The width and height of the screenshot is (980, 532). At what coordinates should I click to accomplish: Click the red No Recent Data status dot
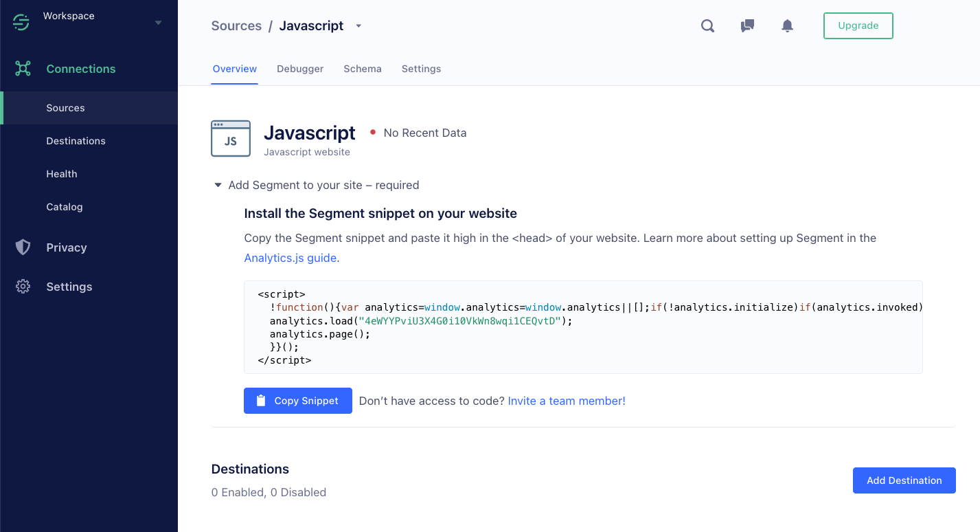click(x=373, y=132)
